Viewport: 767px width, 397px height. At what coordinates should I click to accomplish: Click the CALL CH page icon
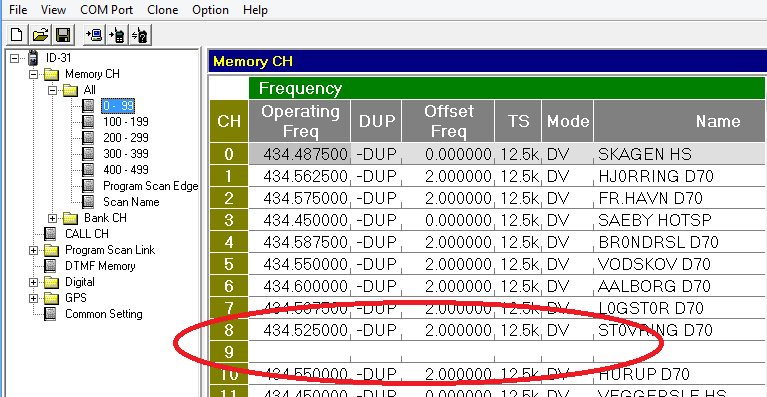[51, 234]
